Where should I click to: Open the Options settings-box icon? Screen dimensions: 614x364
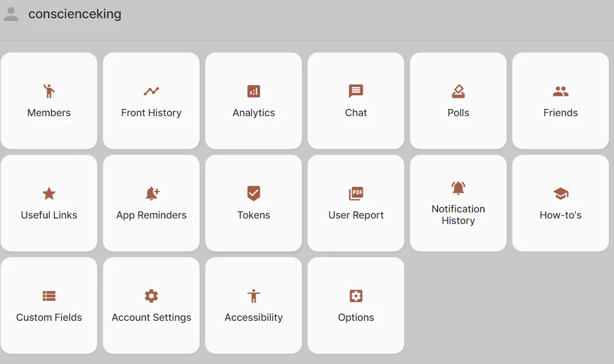(x=356, y=296)
